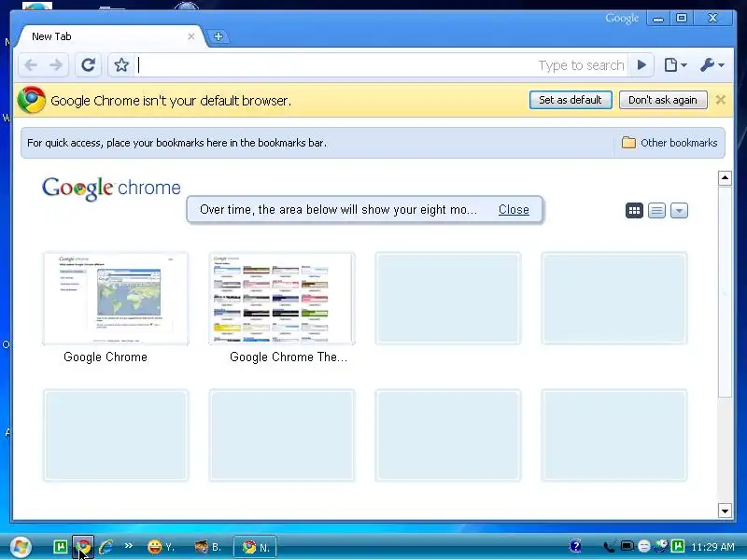The width and height of the screenshot is (747, 560).
Task: Bookmark this page with the star icon
Action: (x=121, y=64)
